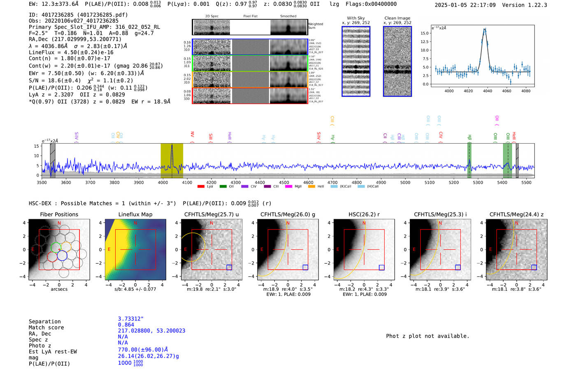Select the weighted sum 2D spectrum row
This screenshot has width=576, height=392.
pos(250,27)
